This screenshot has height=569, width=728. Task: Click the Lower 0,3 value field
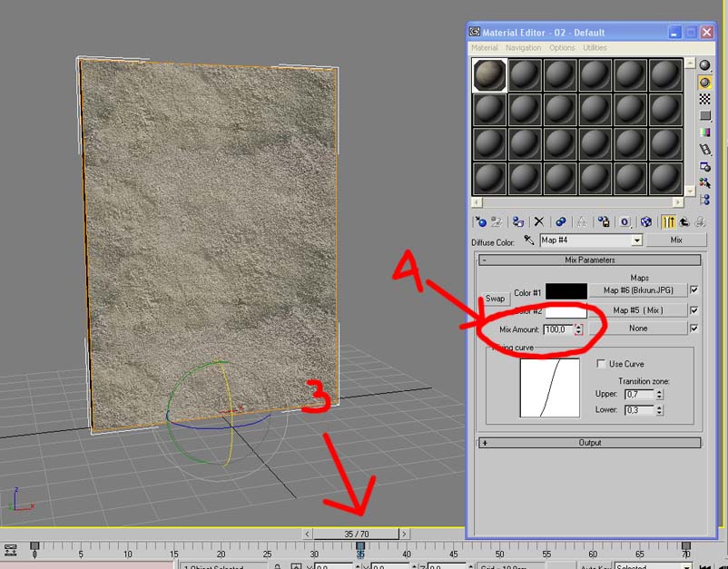pos(640,410)
